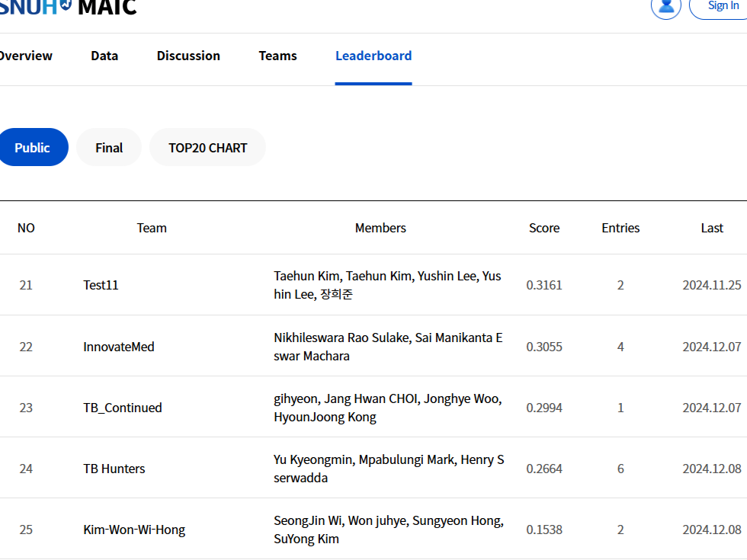This screenshot has height=560, width=747.
Task: Click the Team column header
Action: click(x=152, y=228)
